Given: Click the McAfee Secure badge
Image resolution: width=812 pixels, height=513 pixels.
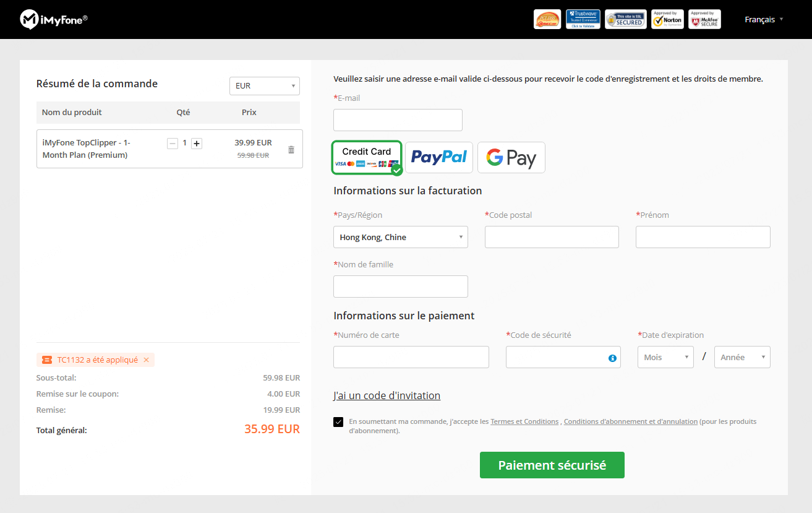Looking at the screenshot, I should click(704, 19).
